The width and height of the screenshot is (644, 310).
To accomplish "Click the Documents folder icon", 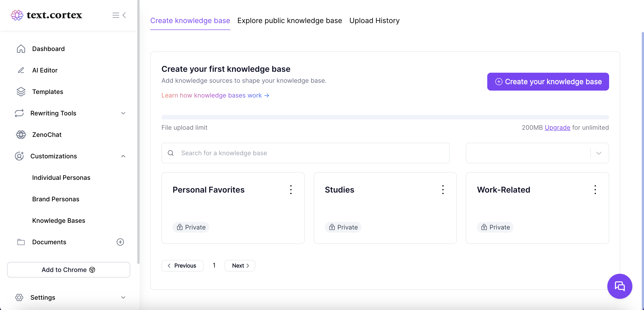I will click(x=21, y=242).
